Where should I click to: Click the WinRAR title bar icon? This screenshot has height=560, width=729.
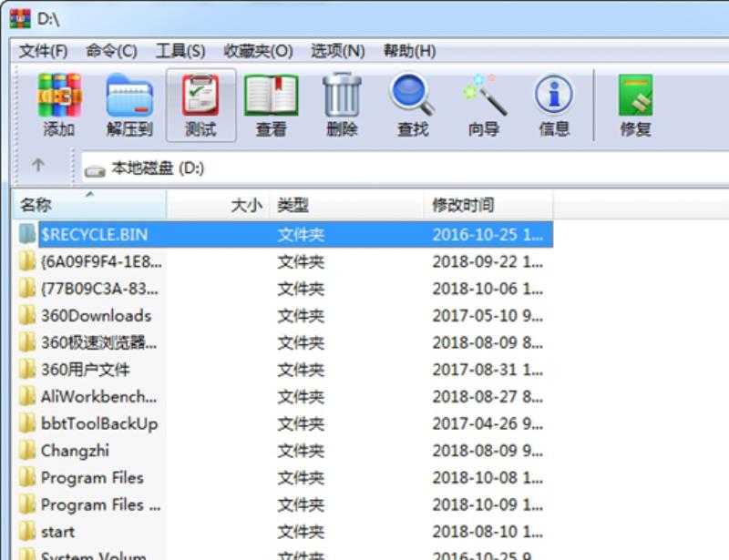(20, 18)
